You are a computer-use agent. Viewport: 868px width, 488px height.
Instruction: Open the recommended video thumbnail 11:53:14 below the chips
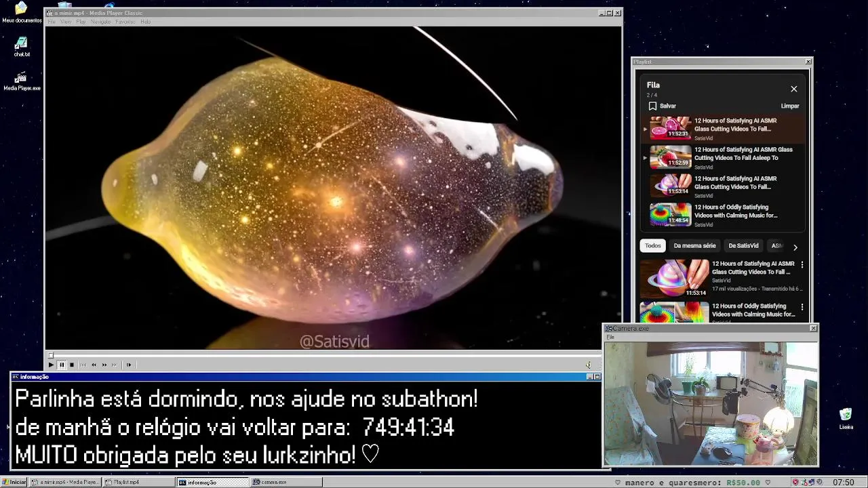pyautogui.click(x=675, y=278)
